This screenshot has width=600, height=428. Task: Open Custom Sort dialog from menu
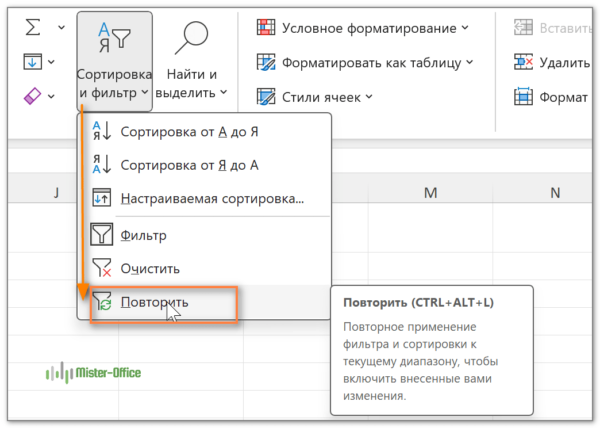[x=211, y=198]
